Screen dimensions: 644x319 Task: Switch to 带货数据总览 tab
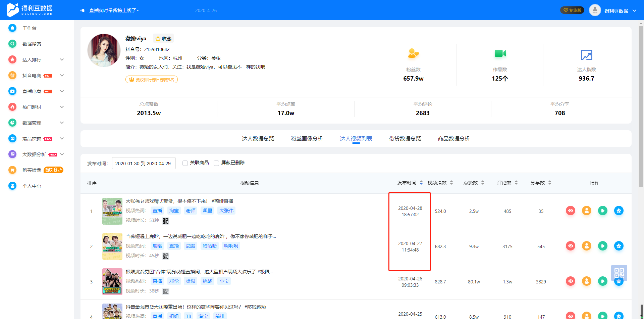[405, 139]
